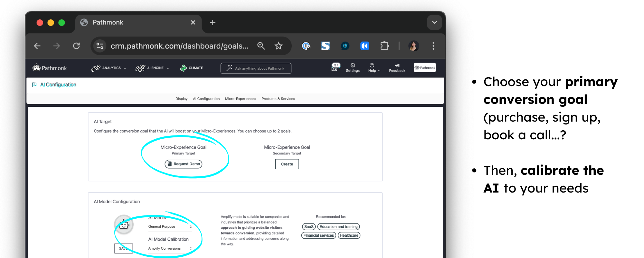Image resolution: width=644 pixels, height=258 pixels.
Task: Open AI Model General Purpose selector
Action: click(170, 227)
